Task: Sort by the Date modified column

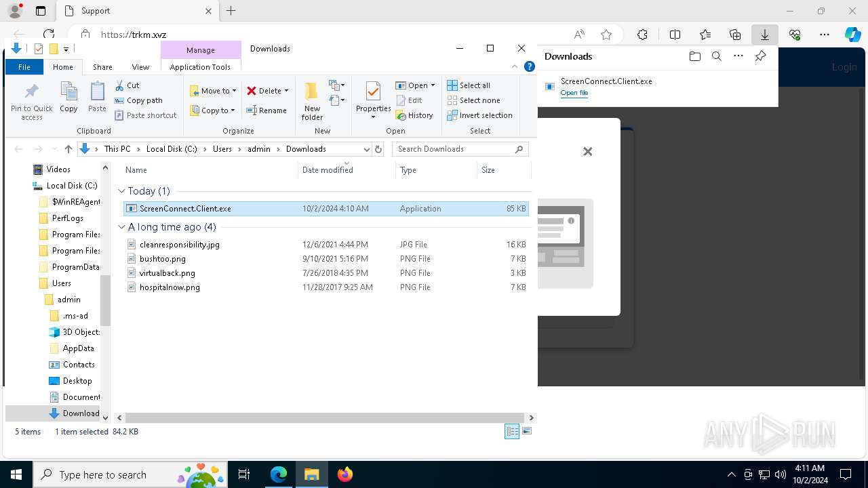Action: pos(347,170)
